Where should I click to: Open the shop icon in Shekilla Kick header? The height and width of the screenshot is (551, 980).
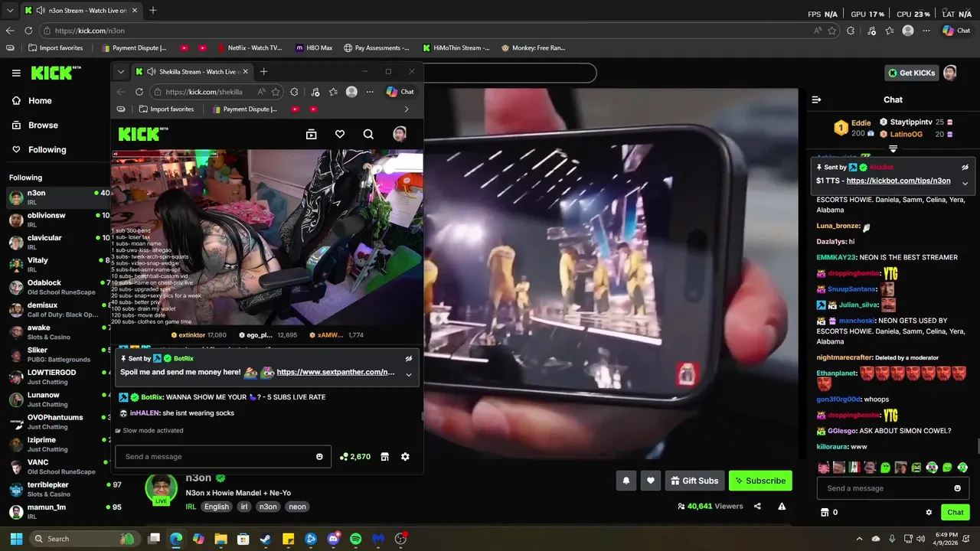tap(311, 134)
